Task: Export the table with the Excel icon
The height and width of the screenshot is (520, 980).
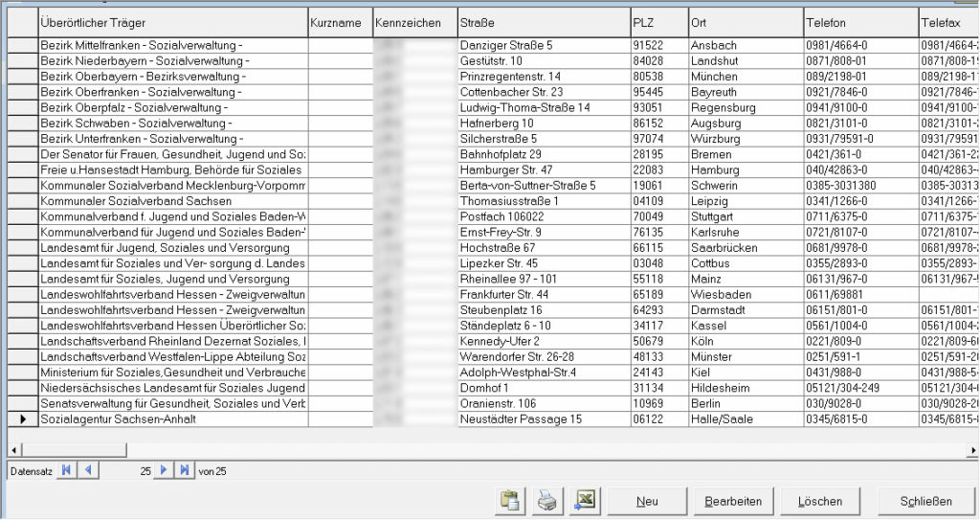Action: pos(585,501)
